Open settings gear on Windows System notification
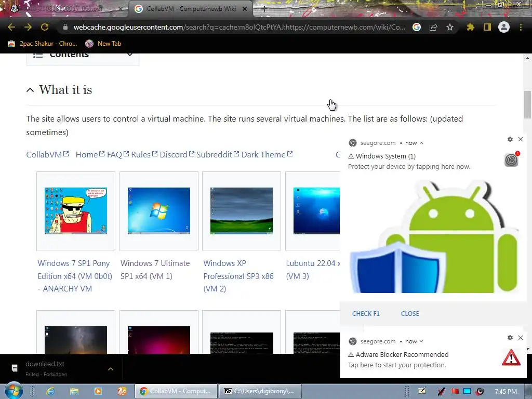 [510, 139]
